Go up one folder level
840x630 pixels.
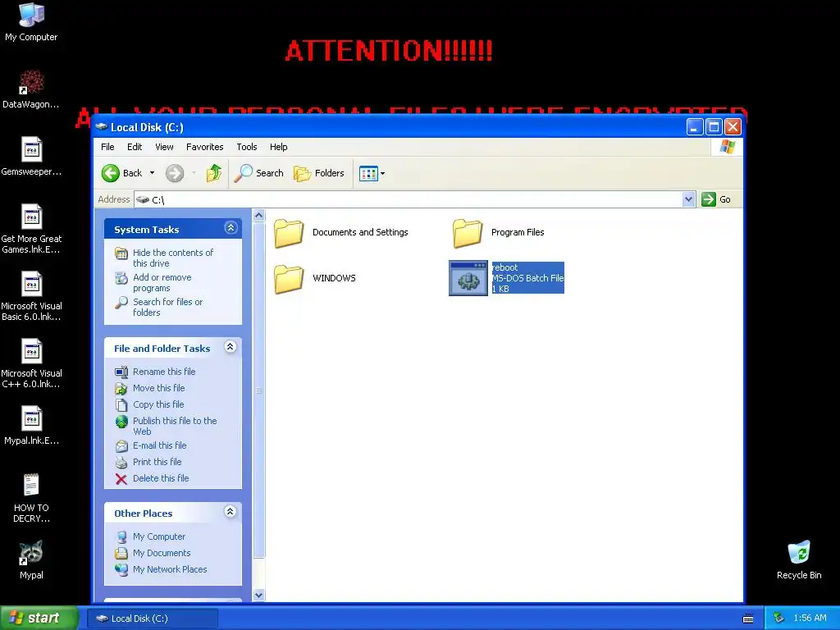pos(214,173)
